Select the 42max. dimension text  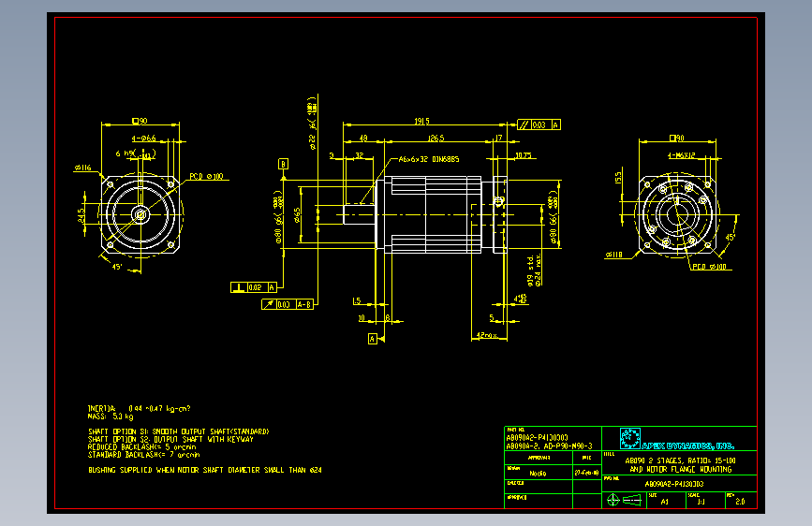pyautogui.click(x=487, y=335)
